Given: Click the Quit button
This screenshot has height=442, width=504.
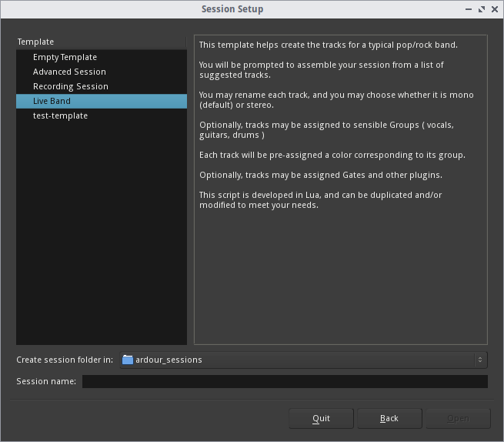Looking at the screenshot, I should pos(321,419).
